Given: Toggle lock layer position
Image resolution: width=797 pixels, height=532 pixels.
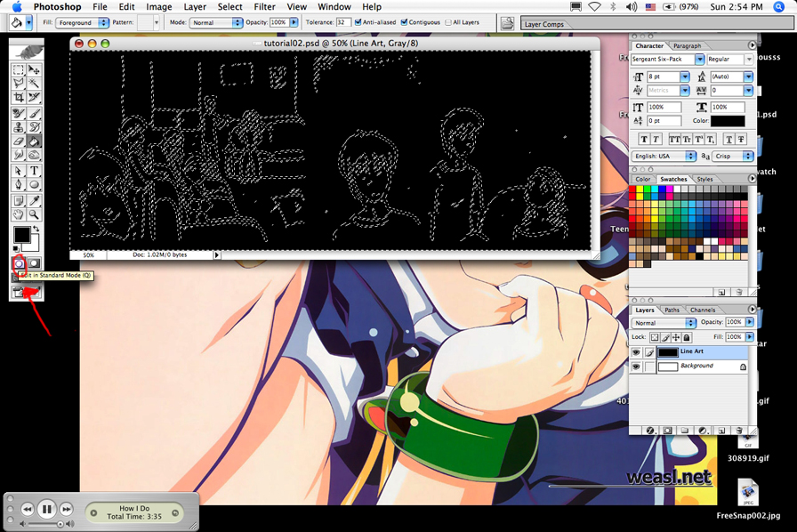Looking at the screenshot, I should click(x=676, y=337).
